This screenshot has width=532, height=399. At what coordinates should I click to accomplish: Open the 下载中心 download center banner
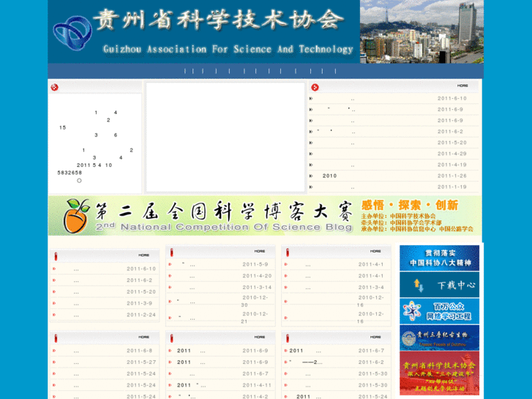point(439,285)
